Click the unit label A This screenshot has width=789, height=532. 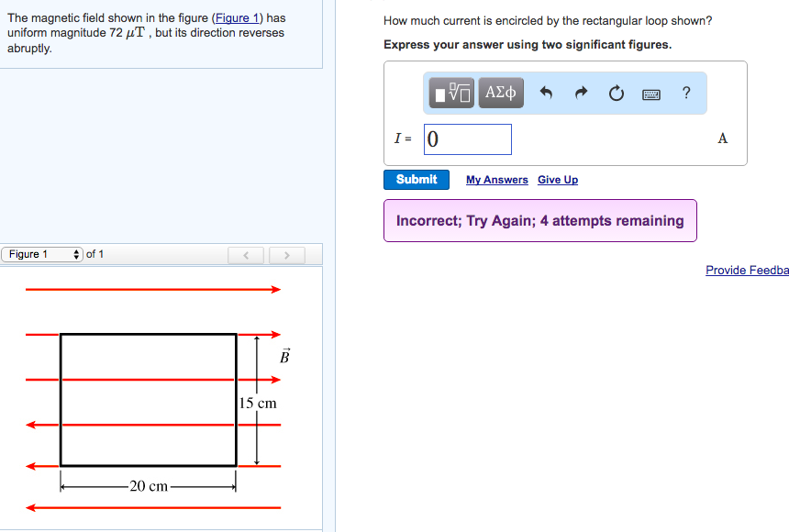723,139
